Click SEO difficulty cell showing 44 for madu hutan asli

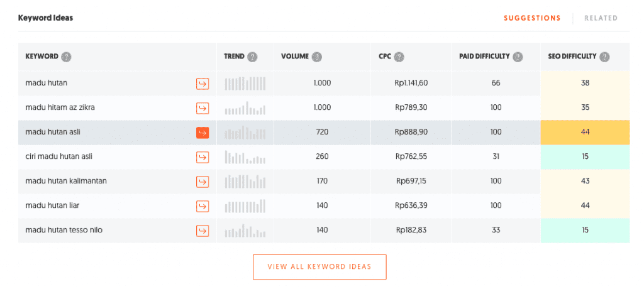click(585, 133)
